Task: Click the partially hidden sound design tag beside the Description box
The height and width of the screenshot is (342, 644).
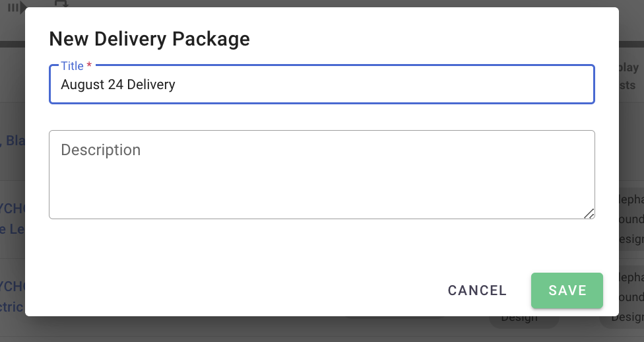Action: pos(630,219)
